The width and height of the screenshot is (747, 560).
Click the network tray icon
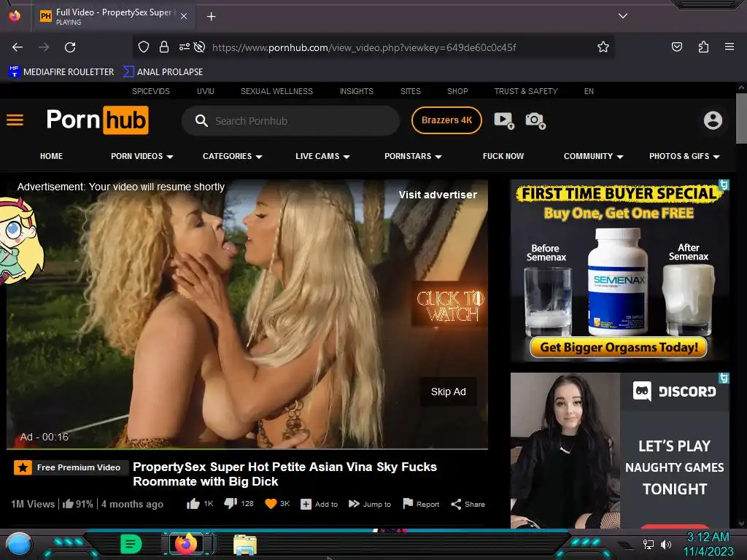click(x=648, y=544)
